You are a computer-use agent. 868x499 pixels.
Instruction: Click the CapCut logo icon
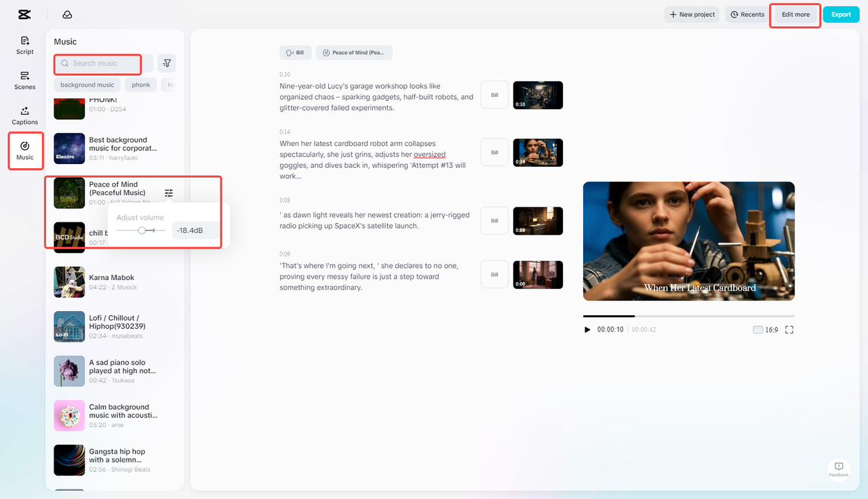(x=24, y=14)
